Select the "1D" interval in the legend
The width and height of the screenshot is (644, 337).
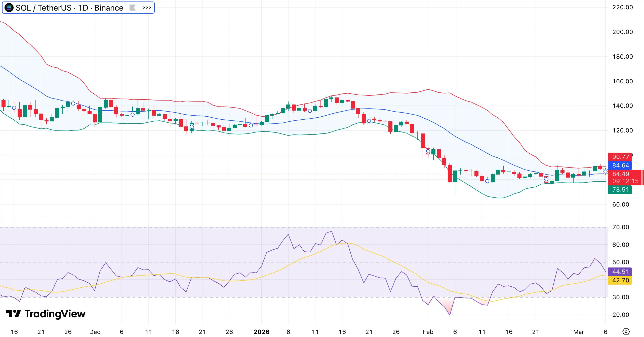click(x=84, y=8)
